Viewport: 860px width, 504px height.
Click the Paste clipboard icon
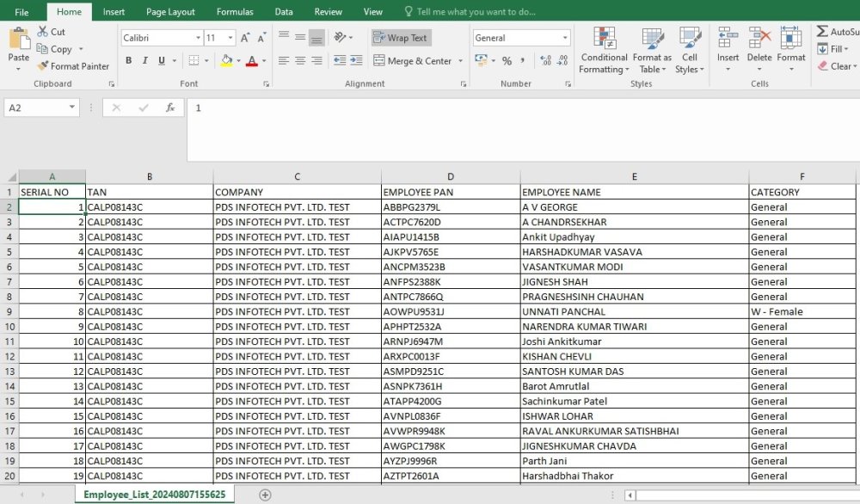click(x=19, y=40)
